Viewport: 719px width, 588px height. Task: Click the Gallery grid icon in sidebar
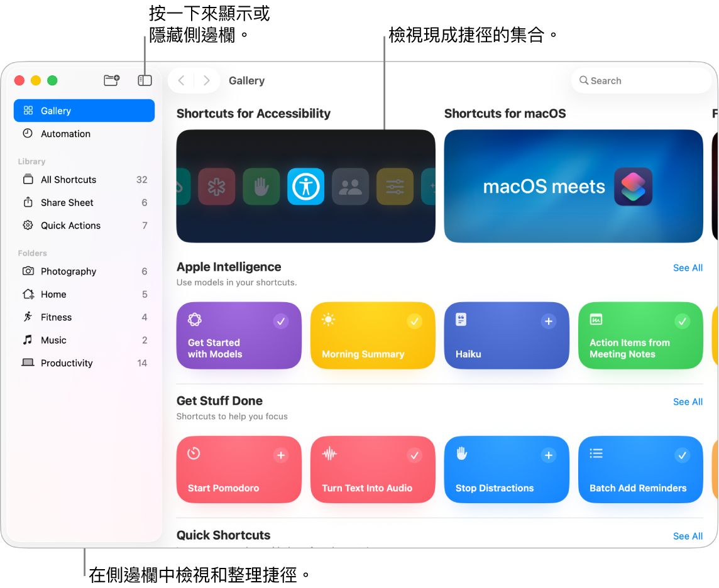(28, 110)
